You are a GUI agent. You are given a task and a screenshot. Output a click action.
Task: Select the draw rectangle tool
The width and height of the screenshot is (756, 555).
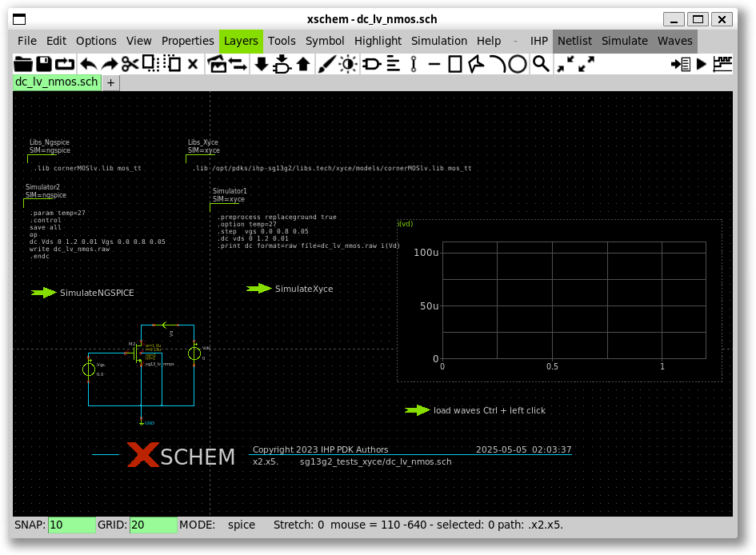coord(455,64)
